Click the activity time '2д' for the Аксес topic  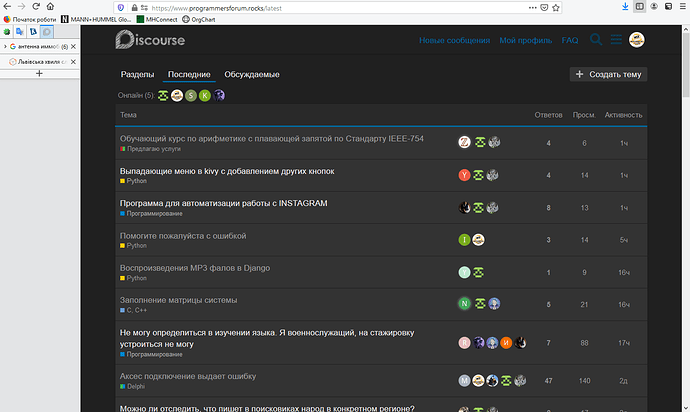coord(624,381)
